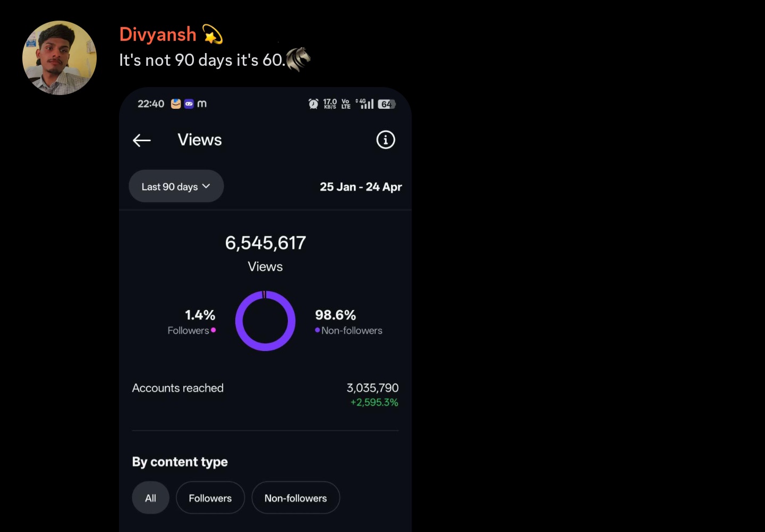Click the VoLTE status icon
Screen dimensions: 765x532
click(x=346, y=104)
